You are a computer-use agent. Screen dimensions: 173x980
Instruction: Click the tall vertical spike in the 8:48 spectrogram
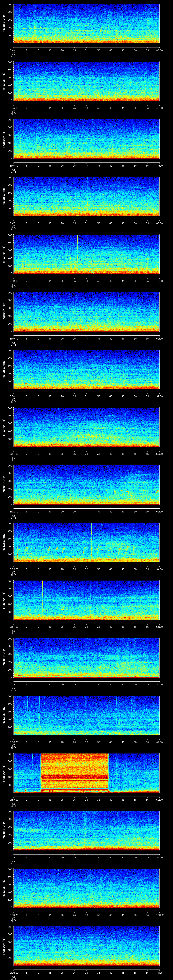coord(78,247)
